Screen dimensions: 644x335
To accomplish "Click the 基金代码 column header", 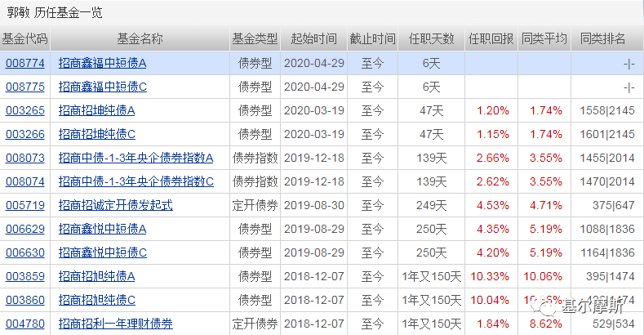I will point(24,38).
